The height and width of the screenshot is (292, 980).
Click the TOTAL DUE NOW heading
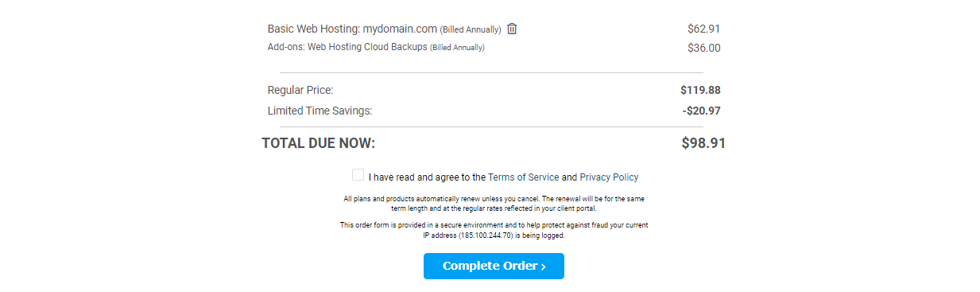click(318, 143)
